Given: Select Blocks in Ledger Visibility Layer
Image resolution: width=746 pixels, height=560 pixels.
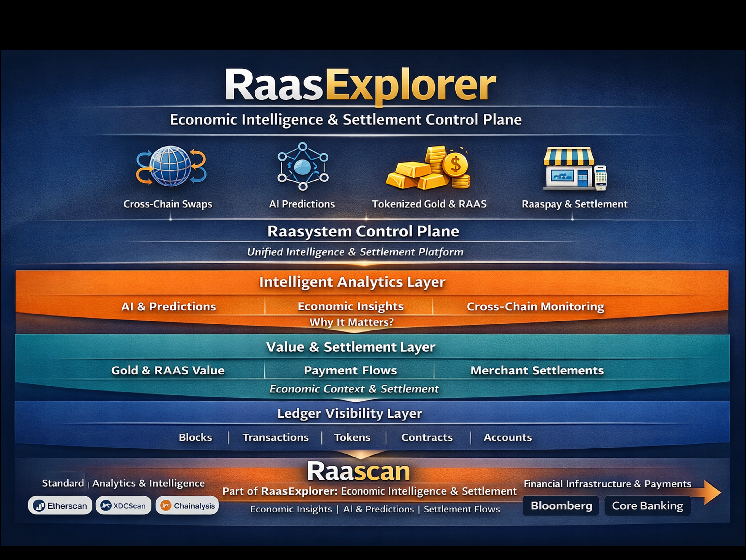Looking at the screenshot, I should pyautogui.click(x=195, y=437).
